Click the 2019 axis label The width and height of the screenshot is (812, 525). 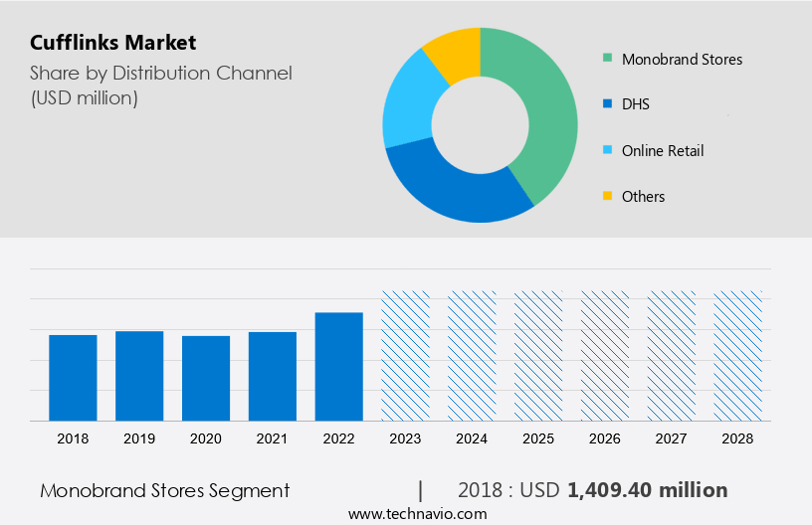pyautogui.click(x=139, y=438)
